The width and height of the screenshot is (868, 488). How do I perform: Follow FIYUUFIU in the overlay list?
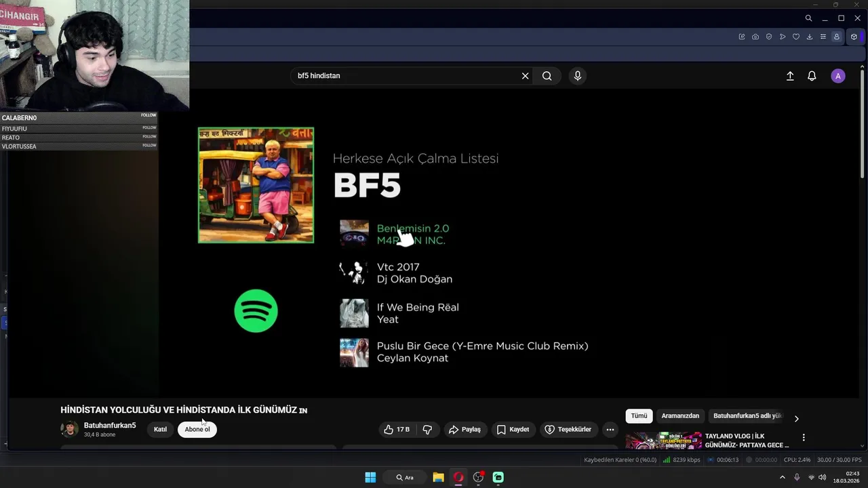tap(149, 127)
